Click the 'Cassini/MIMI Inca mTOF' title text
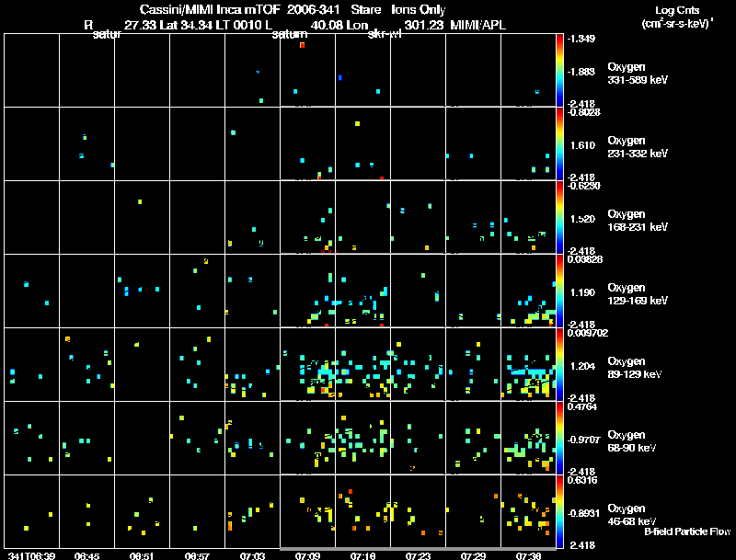The image size is (736, 560). [210, 10]
